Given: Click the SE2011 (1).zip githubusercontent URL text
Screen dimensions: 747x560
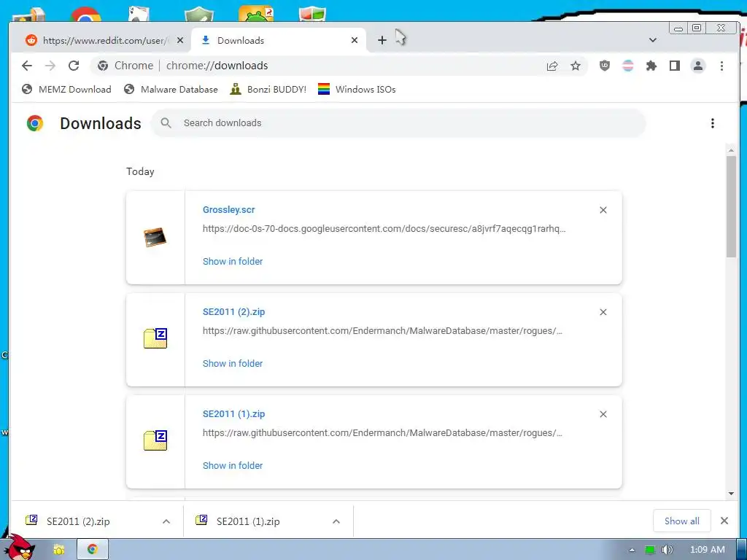Looking at the screenshot, I should pos(382,433).
